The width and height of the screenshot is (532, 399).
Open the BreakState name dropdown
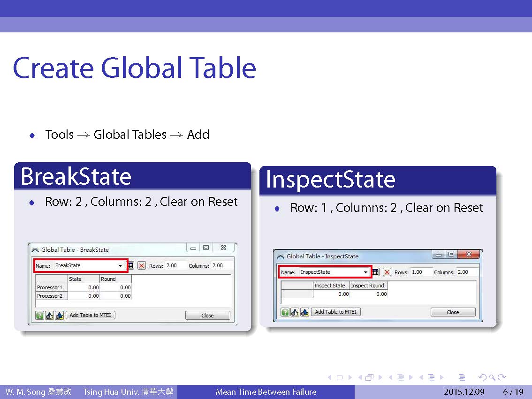120,266
